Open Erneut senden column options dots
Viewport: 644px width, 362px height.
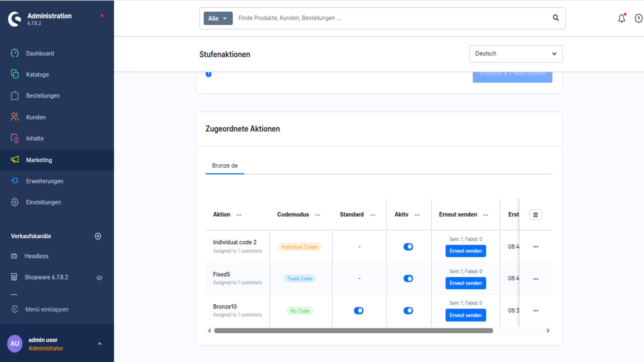pyautogui.click(x=486, y=215)
